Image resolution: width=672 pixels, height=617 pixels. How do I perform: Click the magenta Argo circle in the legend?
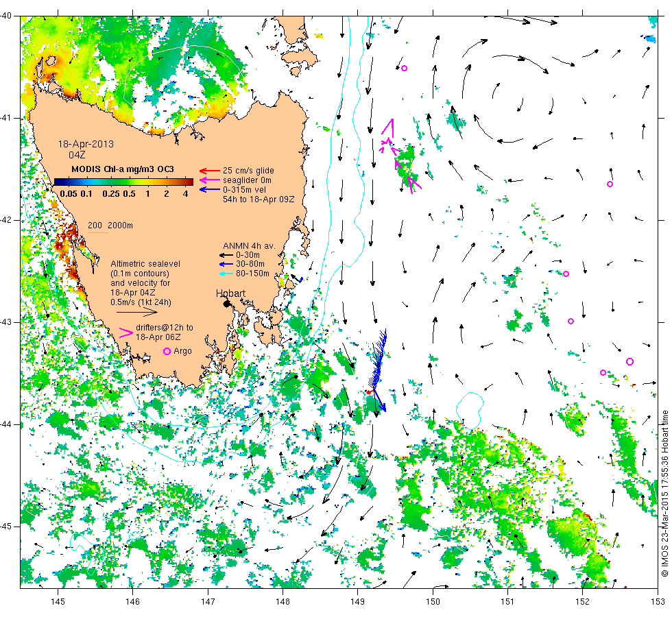click(167, 351)
